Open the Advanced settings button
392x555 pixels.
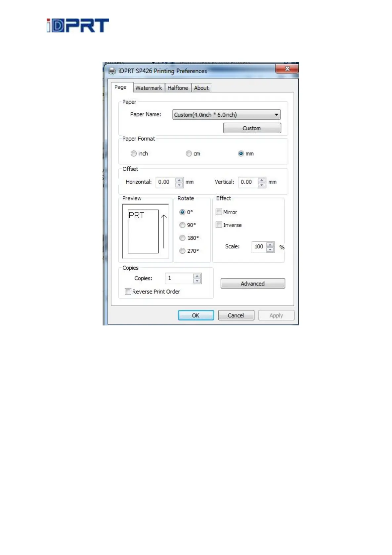pyautogui.click(x=253, y=283)
